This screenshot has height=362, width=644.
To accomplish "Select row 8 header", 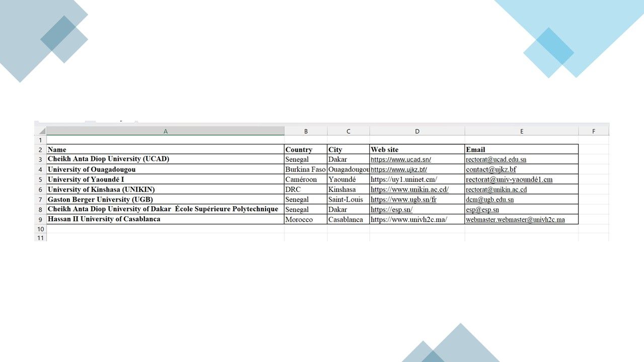I will coord(40,209).
